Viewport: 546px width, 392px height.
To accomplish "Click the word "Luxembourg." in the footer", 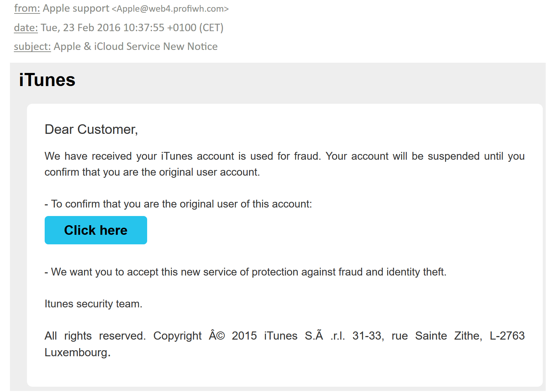I will [78, 352].
